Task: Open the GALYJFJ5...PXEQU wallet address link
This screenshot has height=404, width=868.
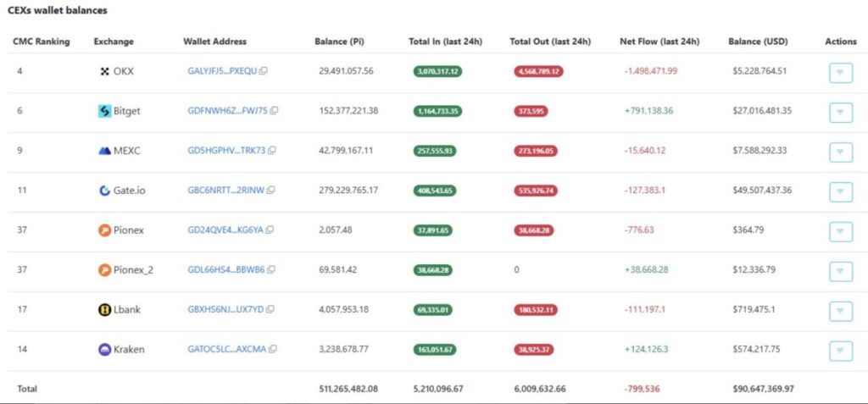Action: tap(221, 71)
